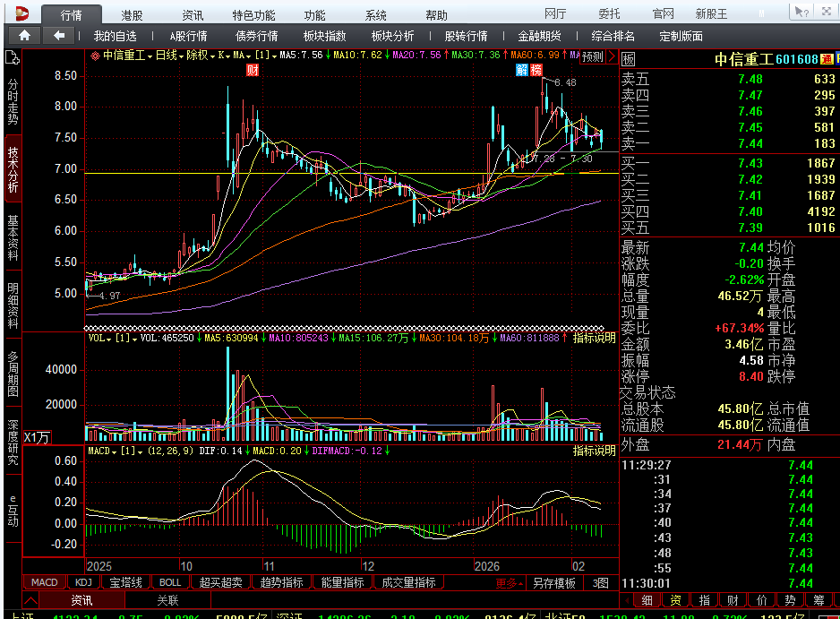The image size is (840, 619).
Task: Open the 多周期图 sidebar panel
Action: 13,374
